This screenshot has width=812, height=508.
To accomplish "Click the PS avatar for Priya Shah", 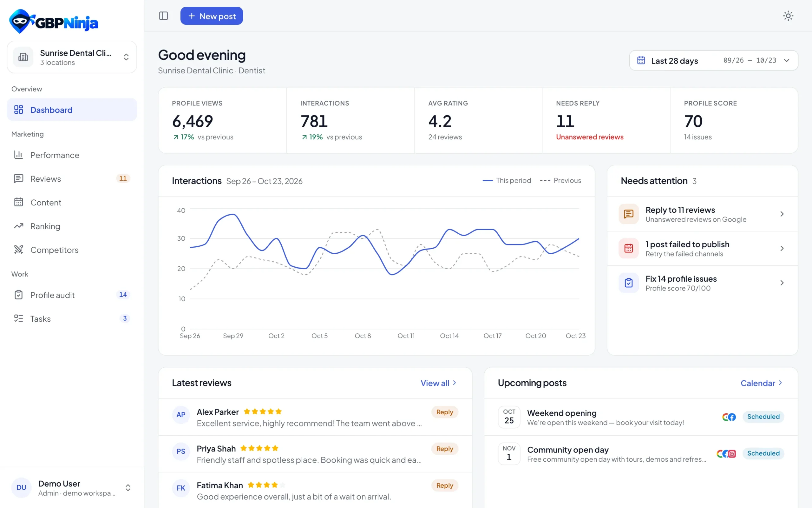I will [x=181, y=451].
